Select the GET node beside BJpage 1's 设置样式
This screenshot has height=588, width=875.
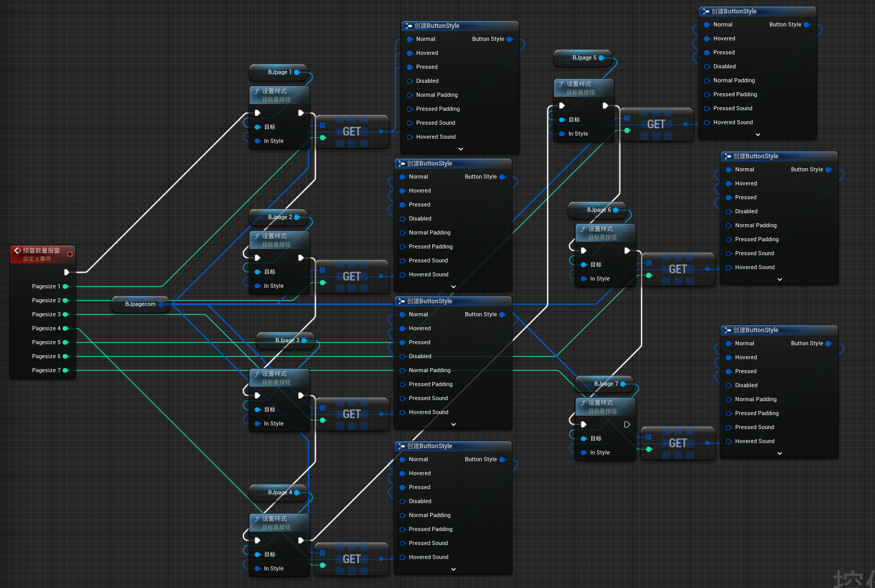click(352, 131)
